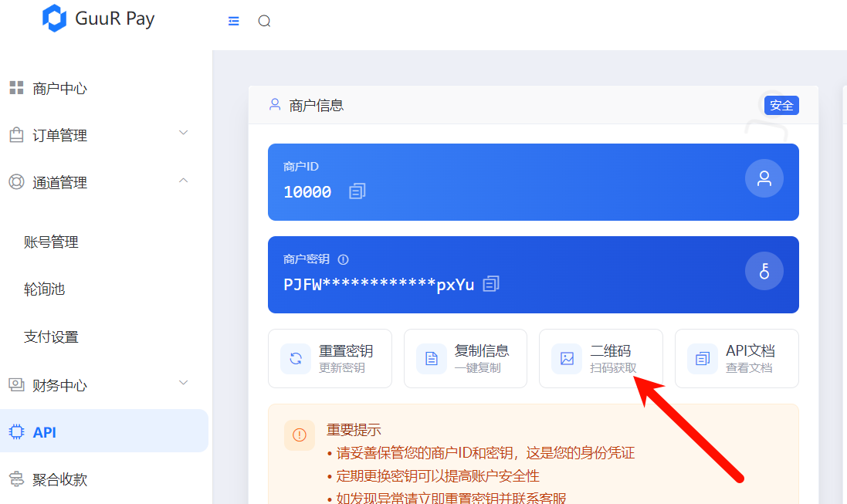Click the 复制信息 one-click copy button
847x504 pixels.
465,358
